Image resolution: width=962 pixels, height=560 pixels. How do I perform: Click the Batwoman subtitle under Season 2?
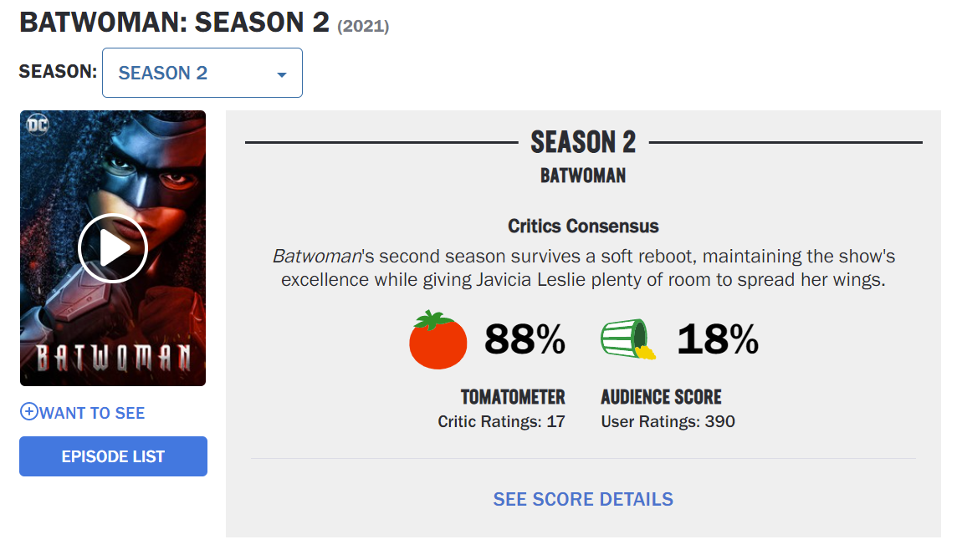[x=583, y=176]
